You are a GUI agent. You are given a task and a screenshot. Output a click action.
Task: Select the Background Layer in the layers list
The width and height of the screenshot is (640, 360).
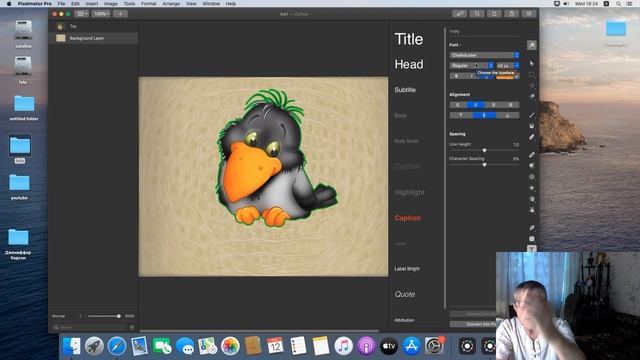[93, 38]
